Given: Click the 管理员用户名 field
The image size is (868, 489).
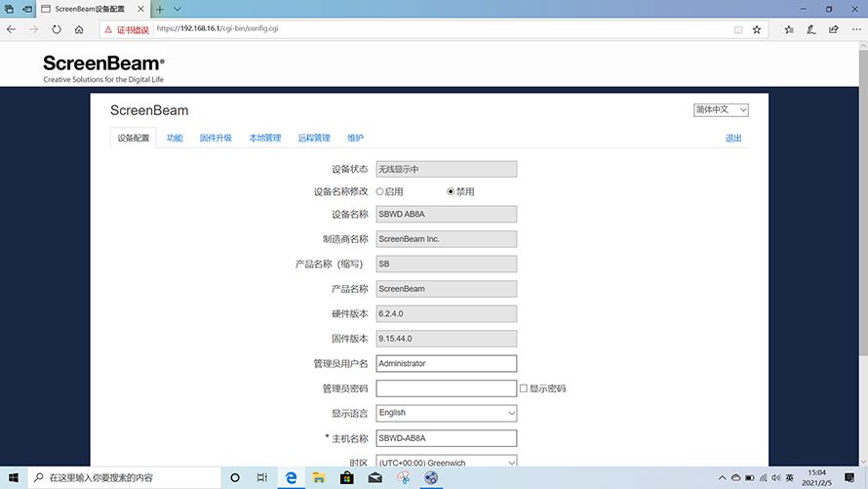Looking at the screenshot, I should (x=446, y=363).
